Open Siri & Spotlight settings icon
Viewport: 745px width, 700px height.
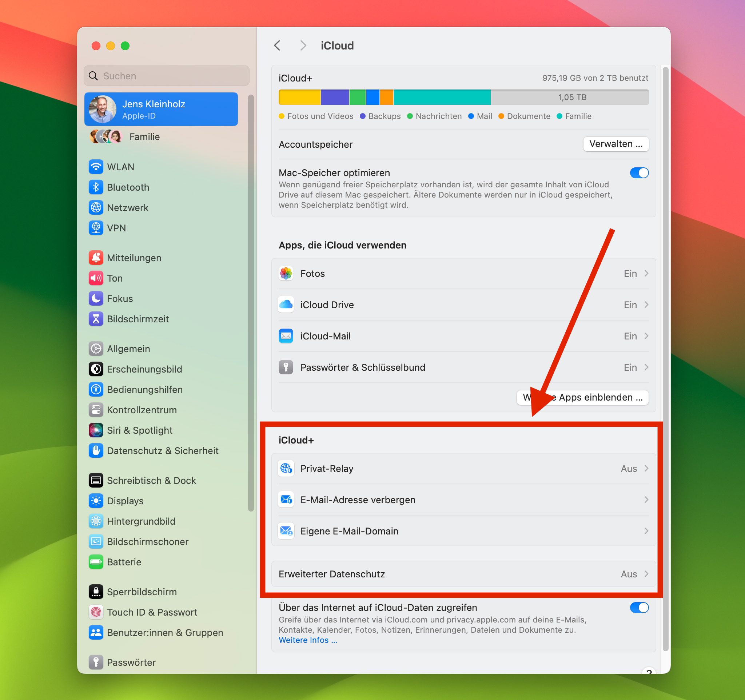(x=96, y=430)
